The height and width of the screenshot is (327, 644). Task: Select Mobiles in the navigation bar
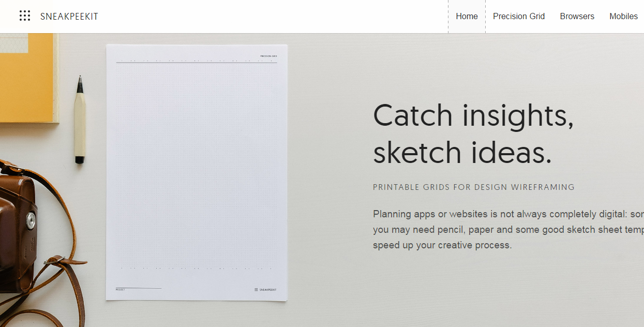pyautogui.click(x=623, y=17)
